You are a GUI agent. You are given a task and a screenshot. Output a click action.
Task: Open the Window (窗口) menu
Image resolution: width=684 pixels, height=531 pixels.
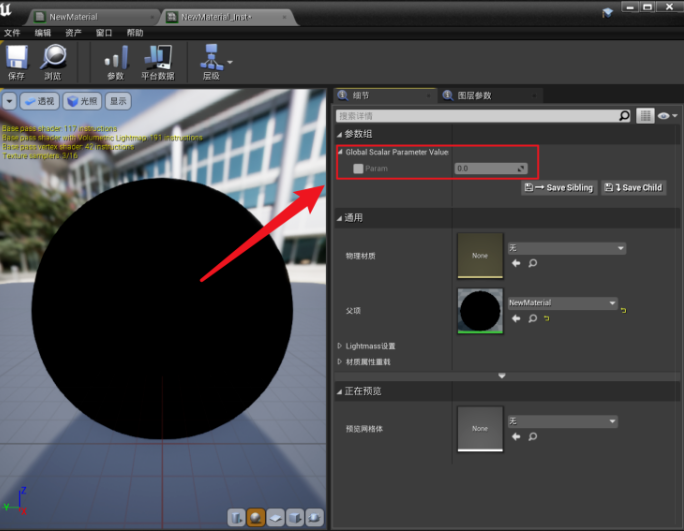(x=104, y=33)
